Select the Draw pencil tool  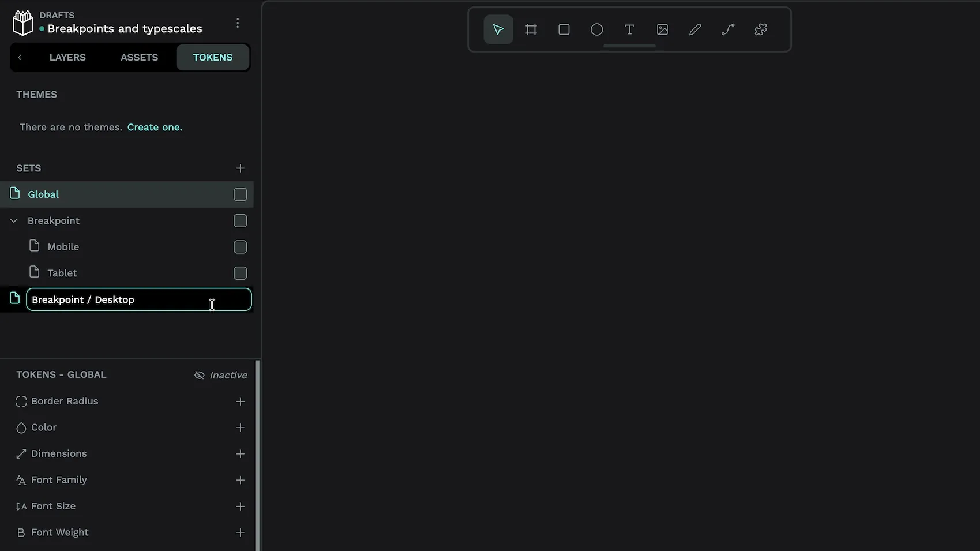coord(695,29)
